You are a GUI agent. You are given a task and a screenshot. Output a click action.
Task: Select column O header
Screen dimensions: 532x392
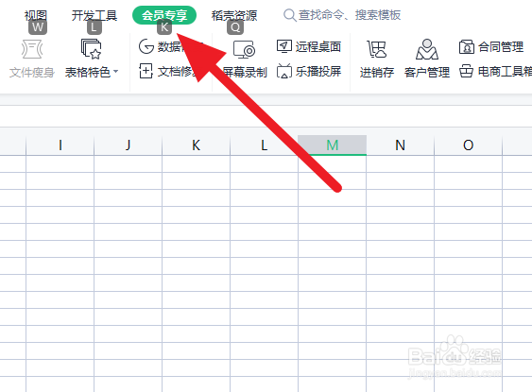[468, 145]
